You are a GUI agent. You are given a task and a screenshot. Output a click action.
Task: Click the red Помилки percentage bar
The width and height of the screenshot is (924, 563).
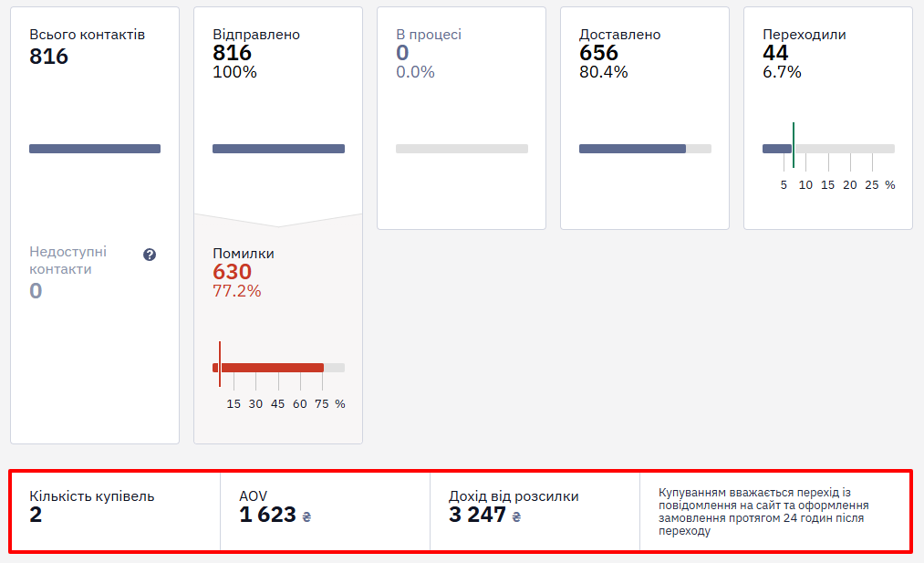point(279,368)
